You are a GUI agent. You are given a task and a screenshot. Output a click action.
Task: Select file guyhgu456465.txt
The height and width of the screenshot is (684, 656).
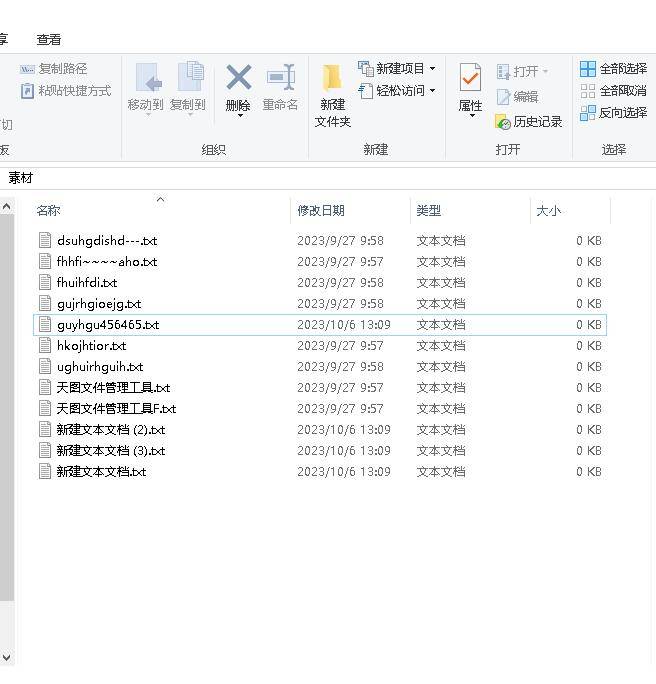pos(320,325)
